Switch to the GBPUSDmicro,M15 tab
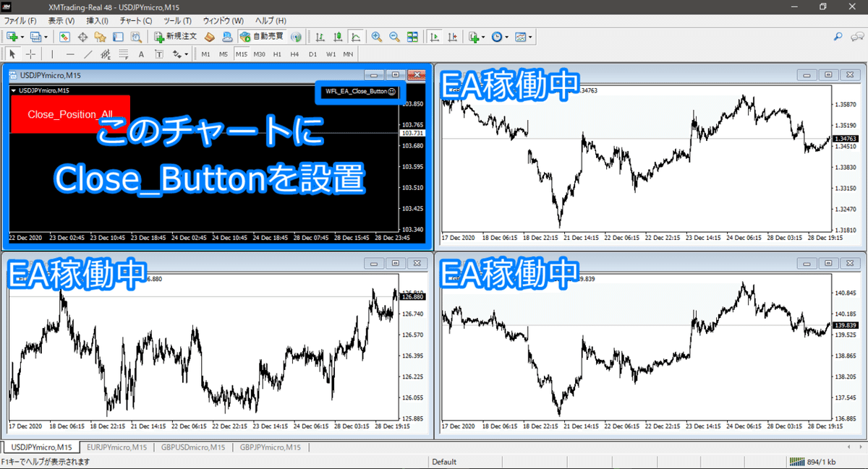This screenshot has width=868, height=469. click(193, 447)
